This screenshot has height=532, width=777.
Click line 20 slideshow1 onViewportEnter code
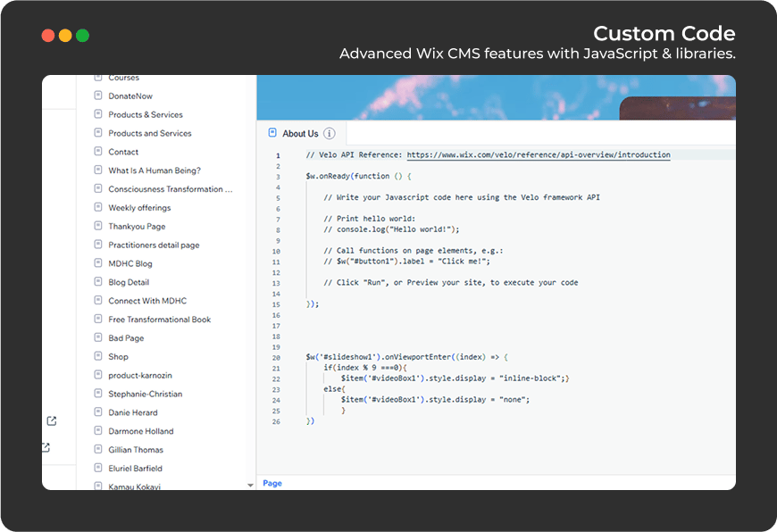(407, 357)
